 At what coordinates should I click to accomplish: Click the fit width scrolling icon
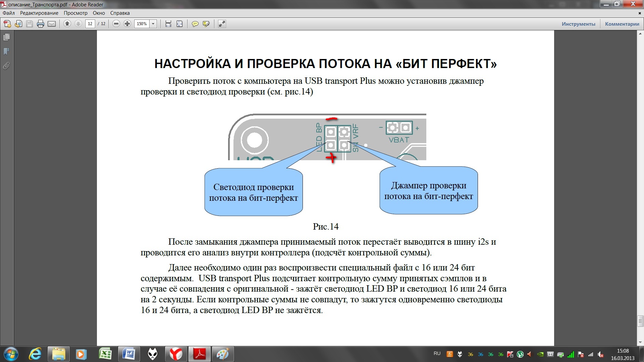coord(168,24)
